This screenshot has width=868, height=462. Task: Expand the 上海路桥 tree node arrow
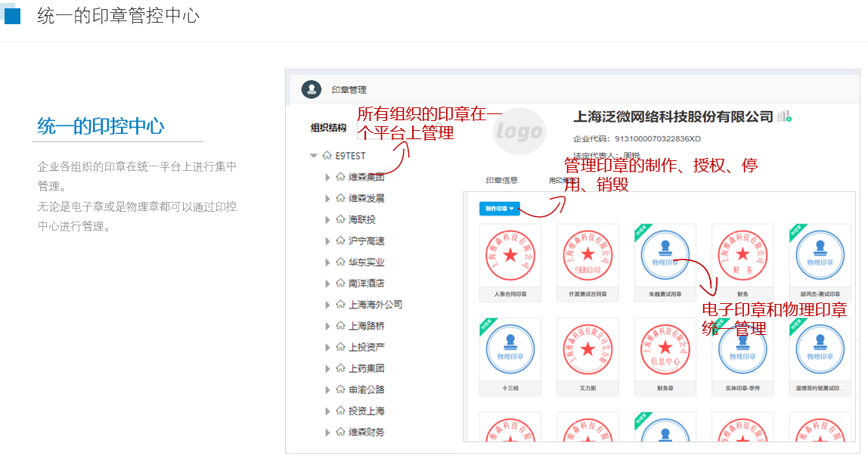coord(327,326)
